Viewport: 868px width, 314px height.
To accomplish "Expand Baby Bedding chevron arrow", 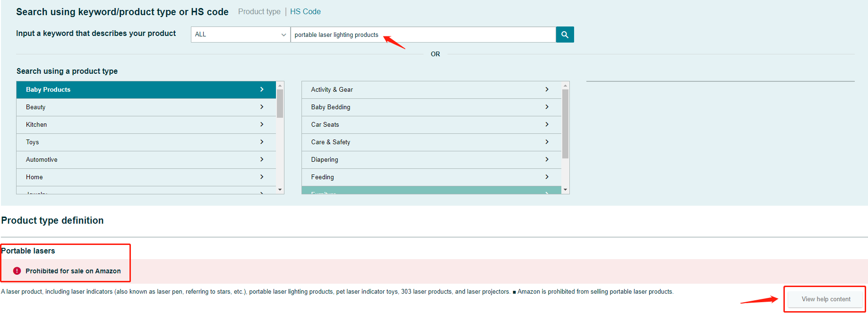I will (547, 107).
